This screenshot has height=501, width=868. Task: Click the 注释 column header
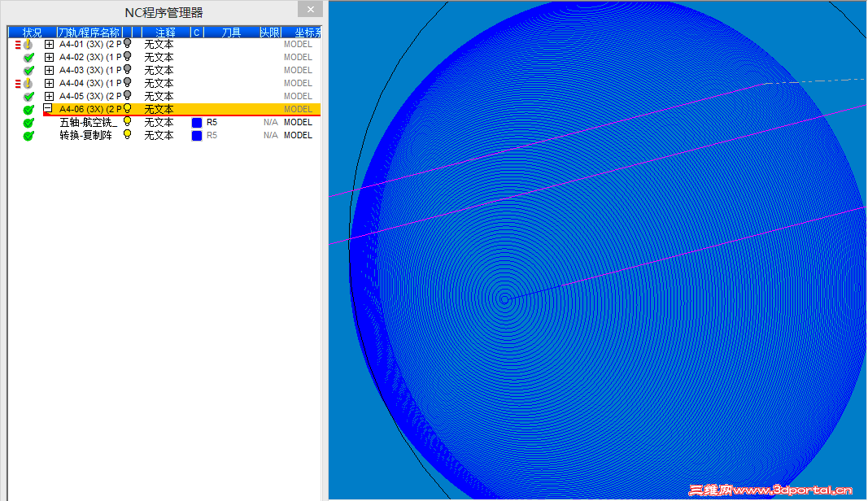point(165,32)
